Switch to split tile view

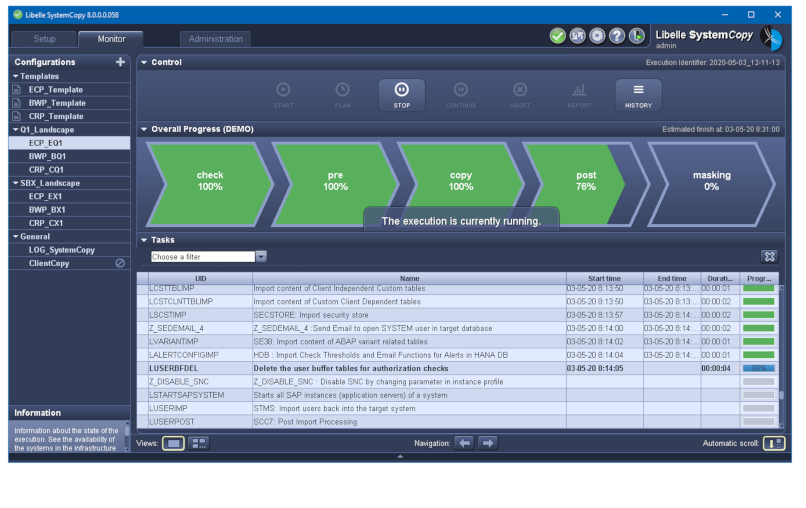point(198,443)
